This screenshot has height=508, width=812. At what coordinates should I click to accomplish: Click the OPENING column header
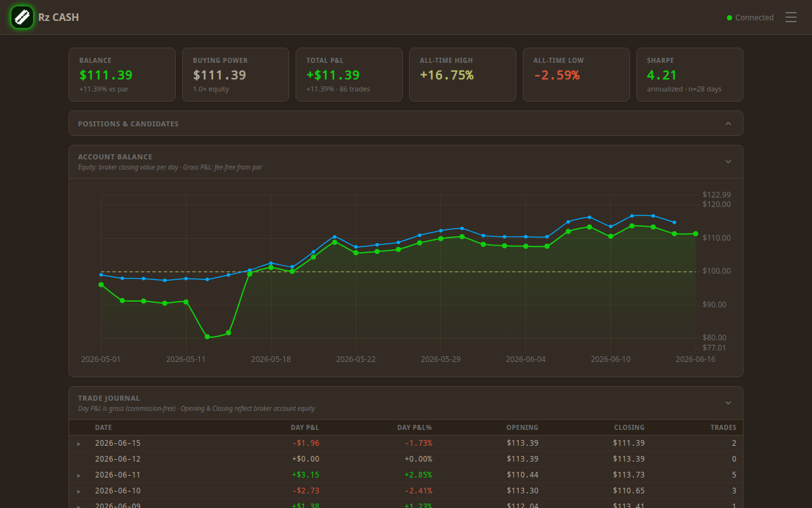pyautogui.click(x=522, y=428)
